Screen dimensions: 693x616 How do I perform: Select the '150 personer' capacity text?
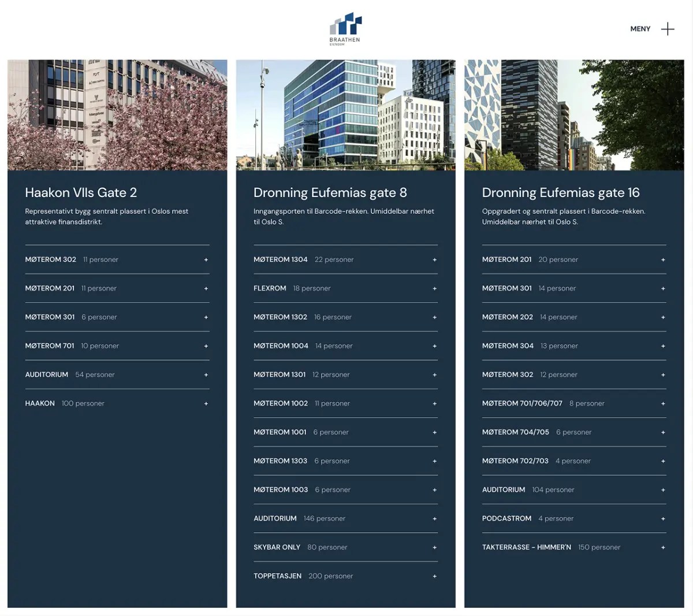599,547
